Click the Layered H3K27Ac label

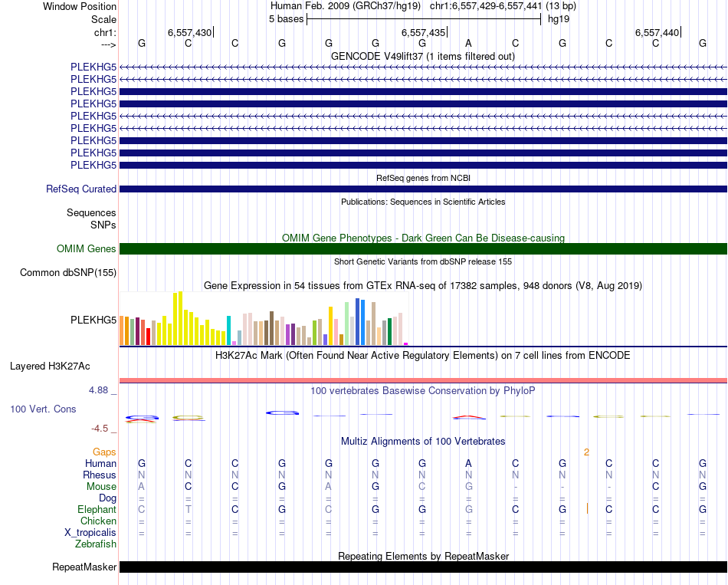point(50,366)
